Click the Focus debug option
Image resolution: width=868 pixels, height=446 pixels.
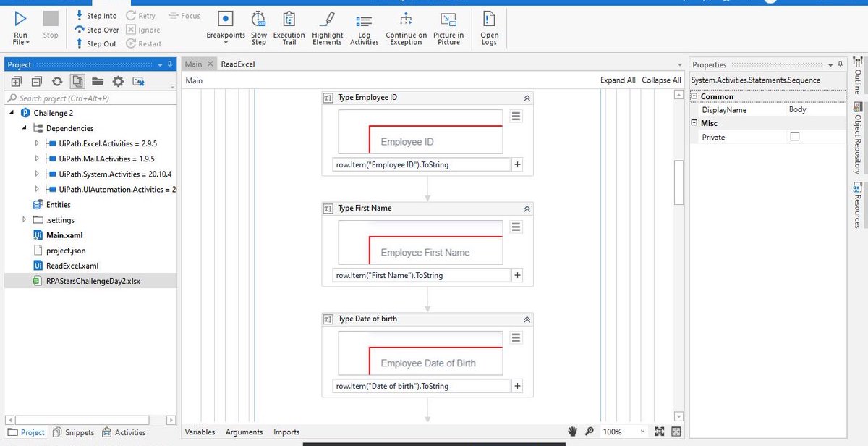(184, 16)
